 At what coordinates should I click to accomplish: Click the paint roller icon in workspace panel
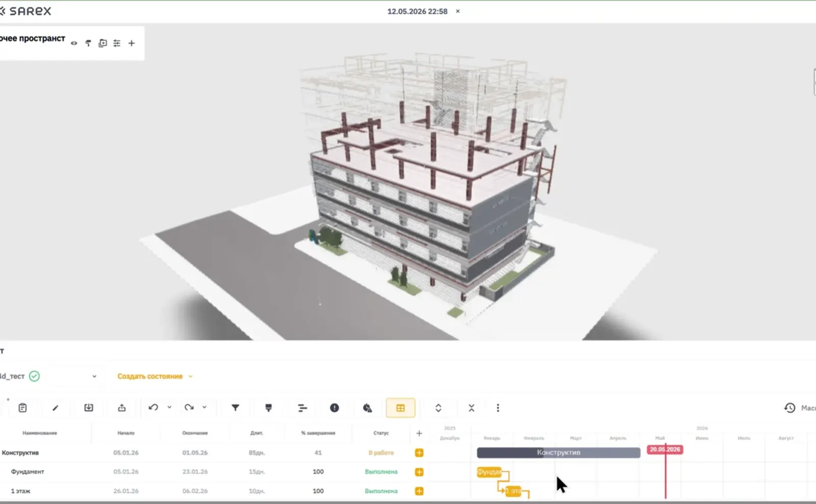(x=88, y=43)
